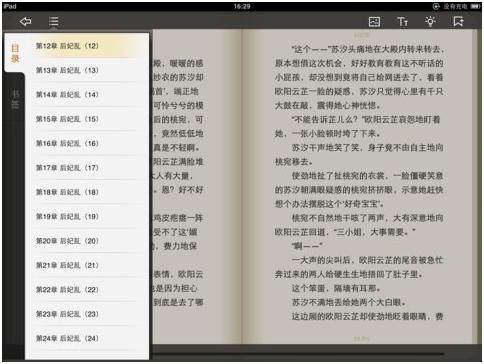Open the font size settings icon

point(402,22)
